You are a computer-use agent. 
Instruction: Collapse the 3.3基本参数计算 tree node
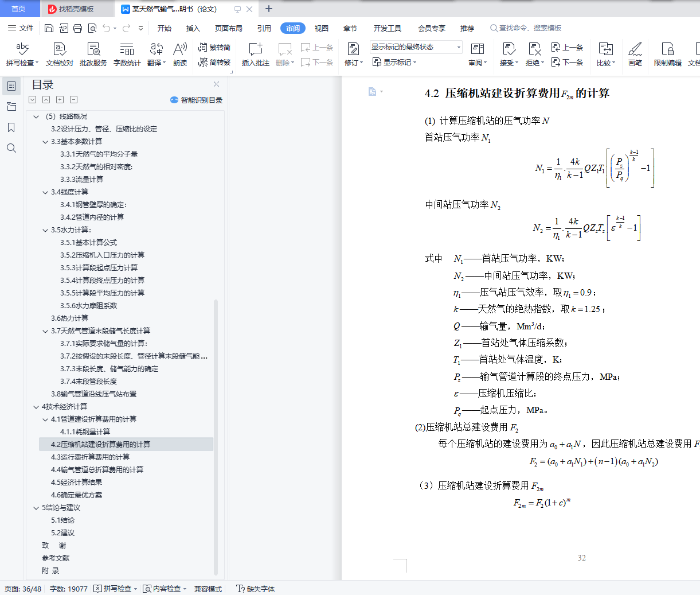[45, 142]
